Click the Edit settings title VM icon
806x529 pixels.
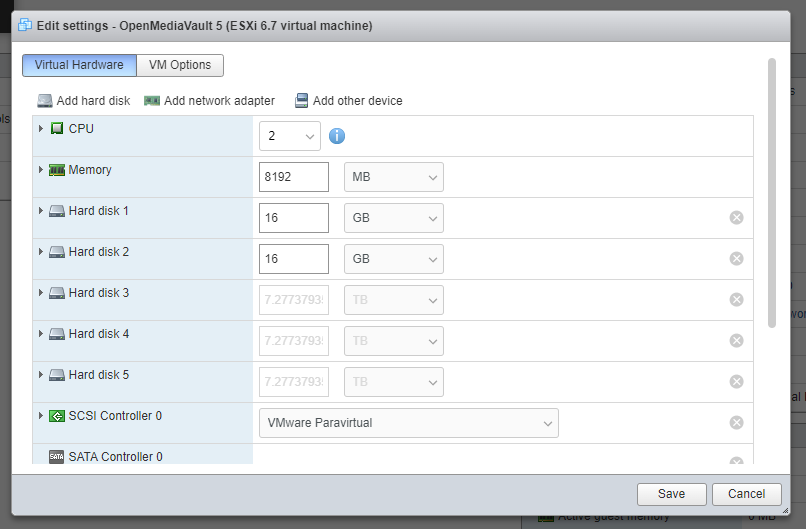(x=25, y=25)
